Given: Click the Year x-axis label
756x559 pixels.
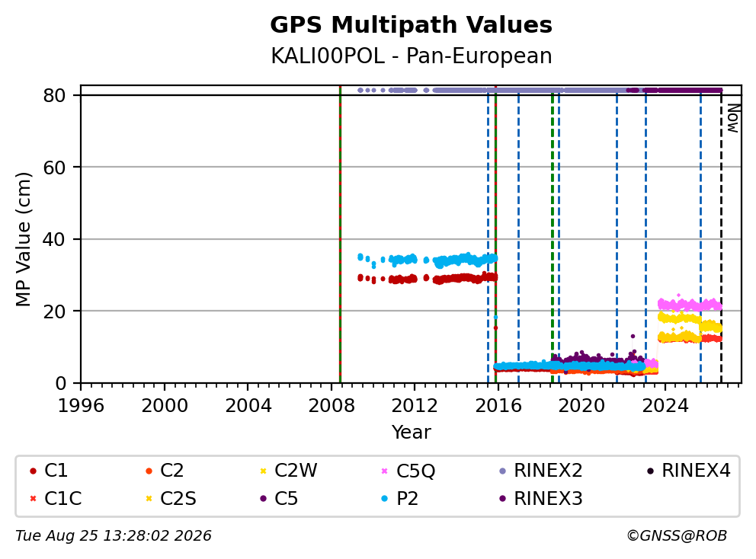Looking at the screenshot, I should coord(411,433).
